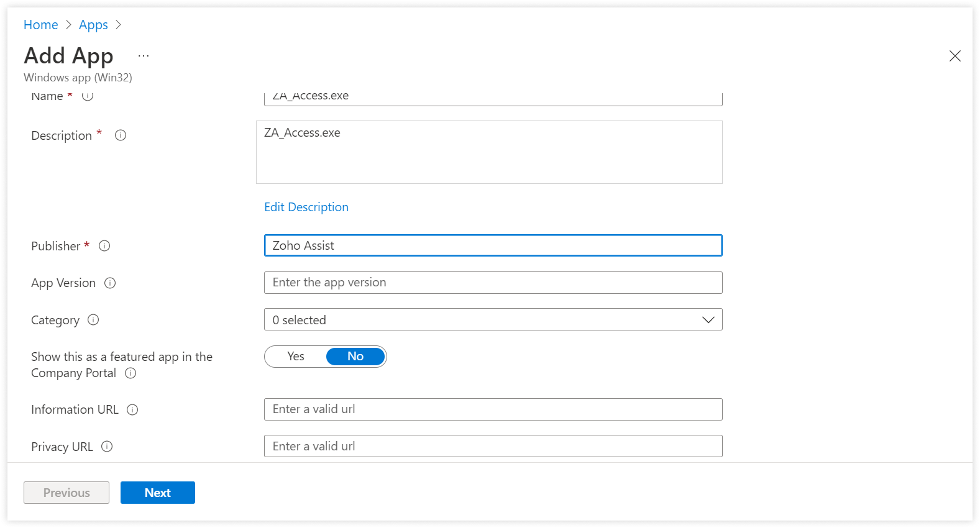Click the info icon next to Description
Screen dimensions: 980x528
(x=121, y=135)
